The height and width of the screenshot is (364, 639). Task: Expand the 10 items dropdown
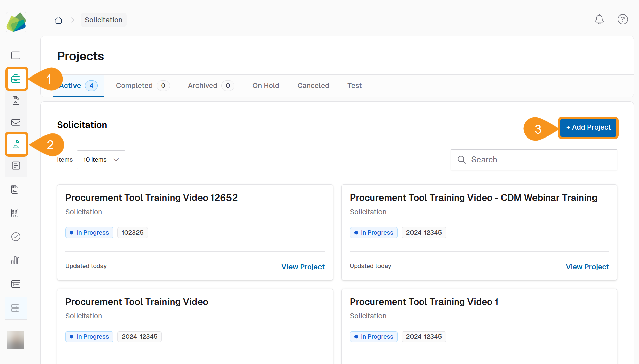(101, 159)
